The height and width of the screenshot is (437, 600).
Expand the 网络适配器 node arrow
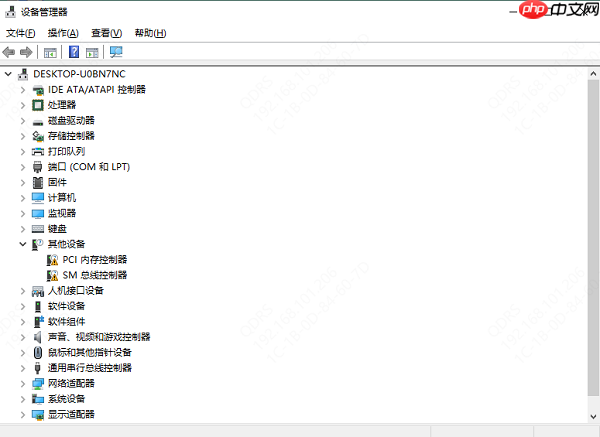[23, 384]
